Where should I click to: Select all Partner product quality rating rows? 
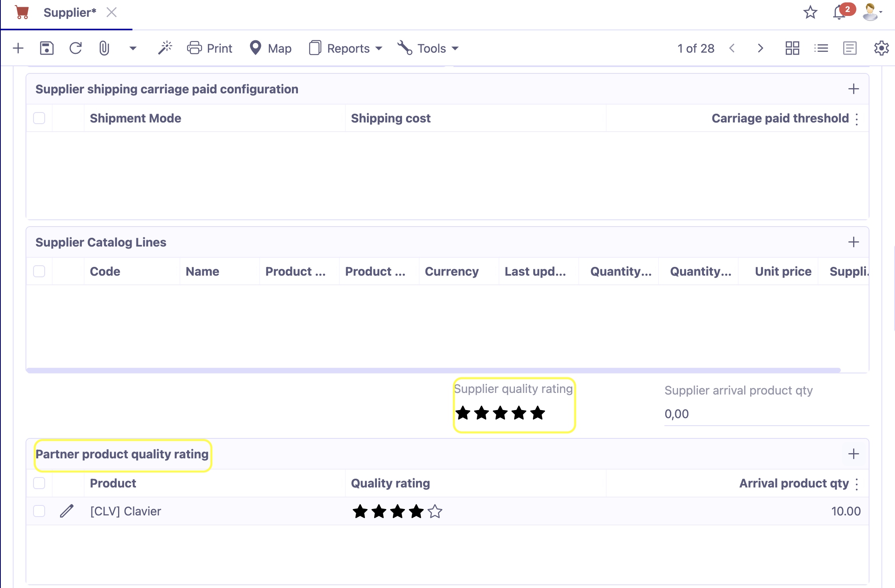click(39, 483)
